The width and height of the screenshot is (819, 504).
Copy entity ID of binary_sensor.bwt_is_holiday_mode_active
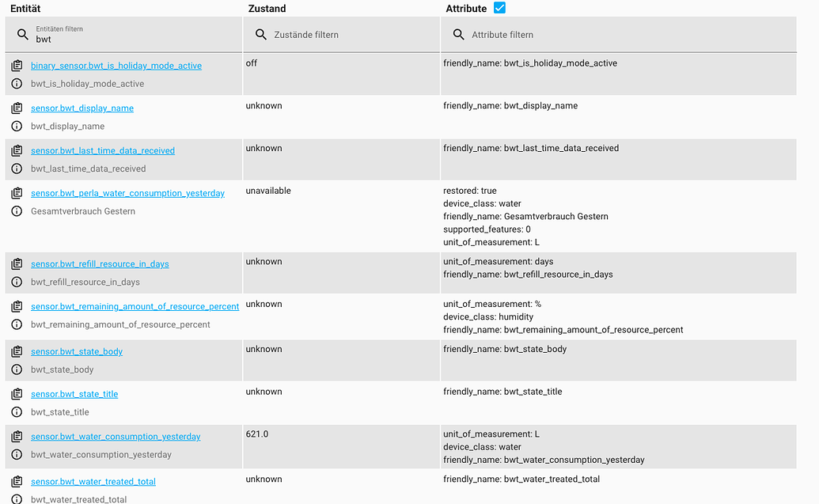16,64
